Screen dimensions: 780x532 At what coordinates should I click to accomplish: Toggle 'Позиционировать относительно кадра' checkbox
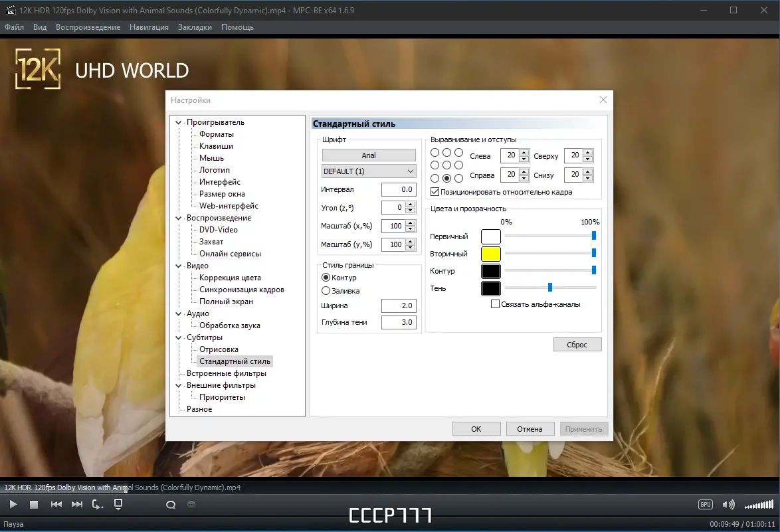[x=435, y=192]
